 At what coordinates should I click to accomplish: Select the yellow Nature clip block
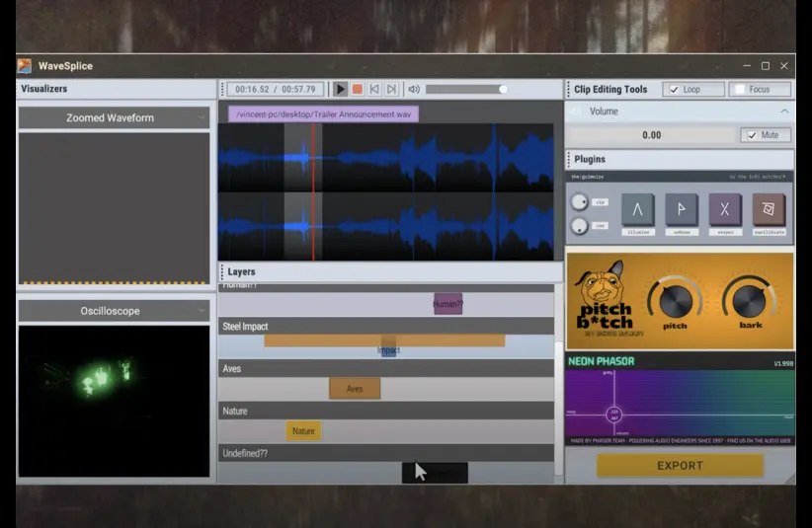303,430
